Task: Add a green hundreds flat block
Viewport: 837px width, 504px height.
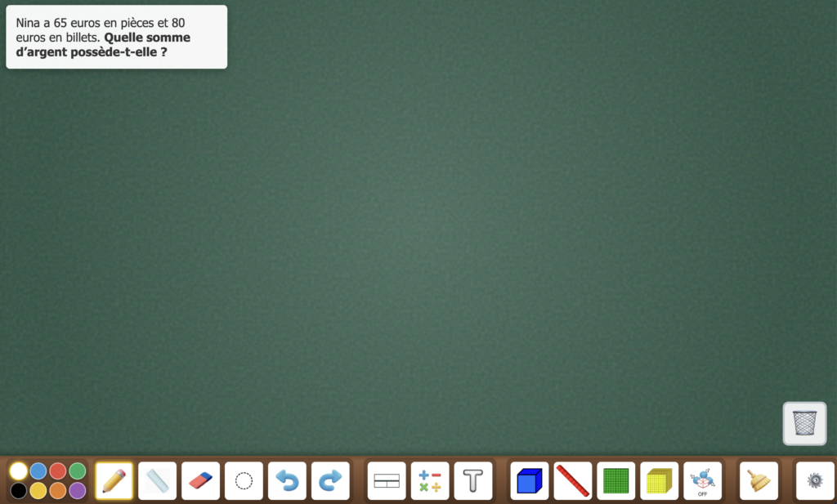Action: [x=616, y=480]
